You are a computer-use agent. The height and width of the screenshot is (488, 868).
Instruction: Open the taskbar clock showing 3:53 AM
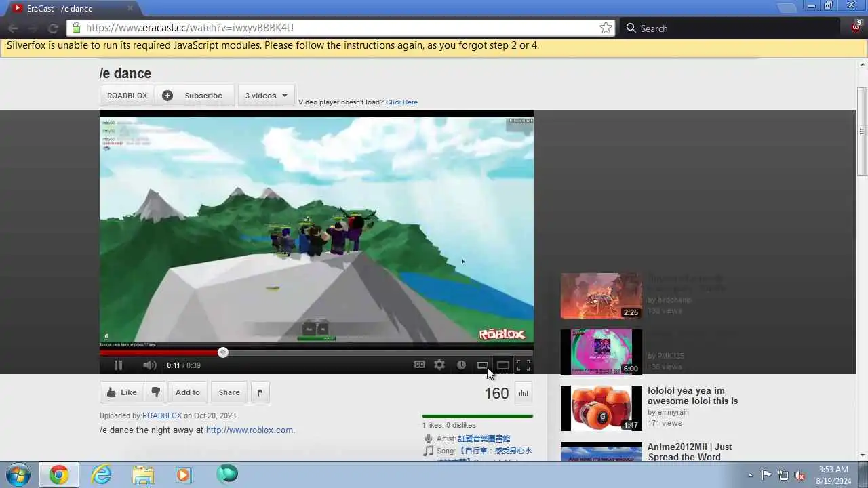(x=833, y=474)
